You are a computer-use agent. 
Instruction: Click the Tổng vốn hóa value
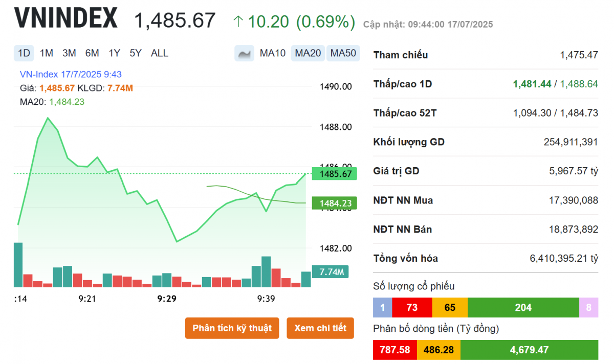(564, 259)
